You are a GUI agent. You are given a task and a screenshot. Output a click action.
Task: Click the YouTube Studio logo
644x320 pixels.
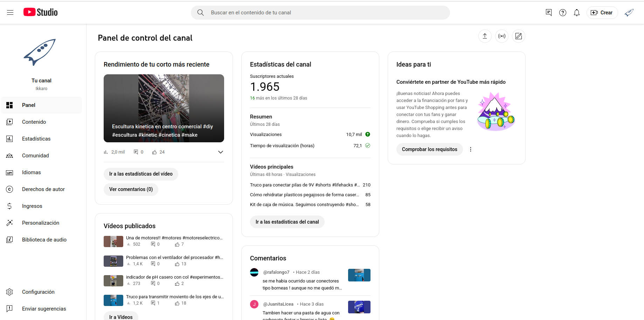(40, 12)
